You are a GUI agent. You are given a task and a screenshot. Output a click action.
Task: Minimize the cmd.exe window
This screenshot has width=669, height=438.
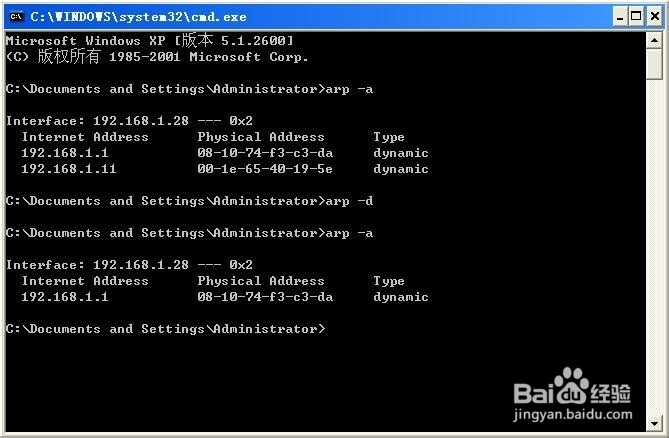pos(620,17)
